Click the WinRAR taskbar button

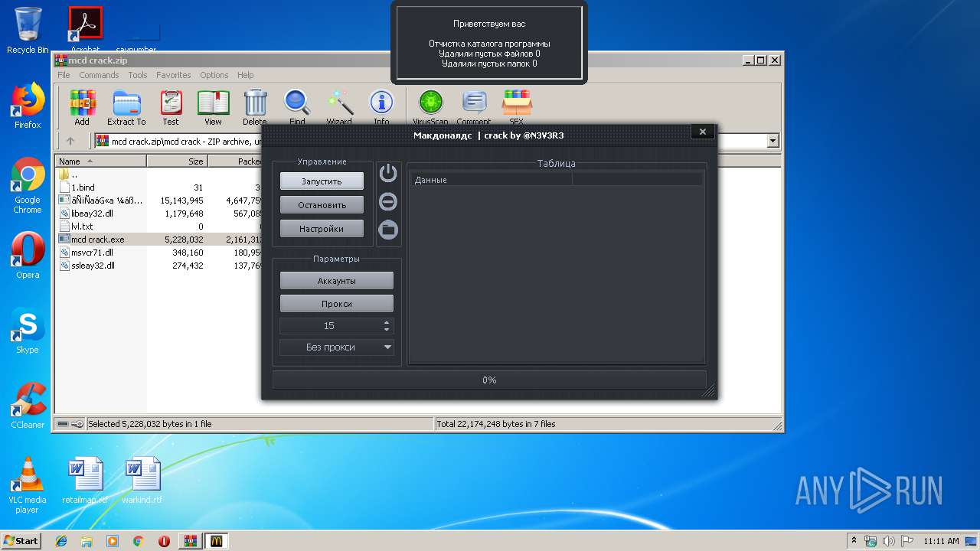[x=190, y=540]
